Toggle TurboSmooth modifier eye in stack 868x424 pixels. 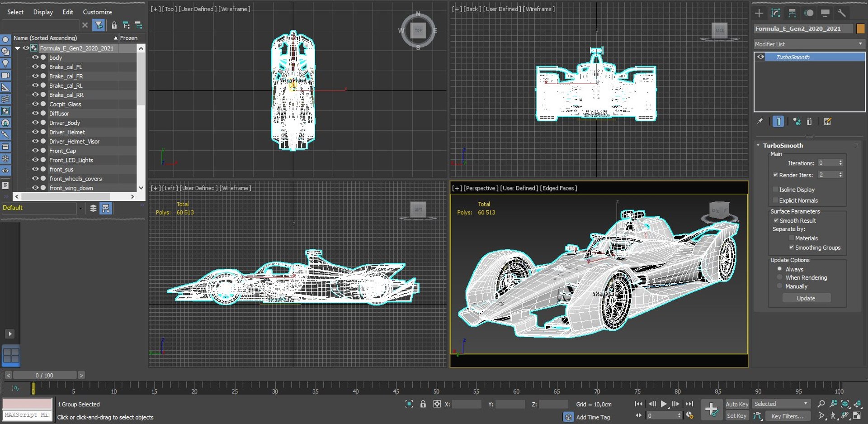[761, 57]
